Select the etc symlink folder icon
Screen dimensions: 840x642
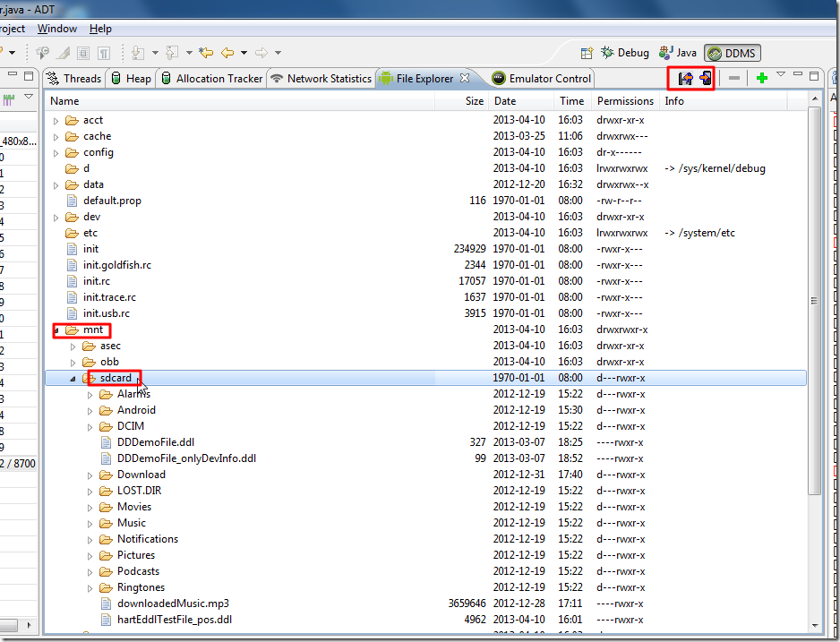pyautogui.click(x=72, y=233)
